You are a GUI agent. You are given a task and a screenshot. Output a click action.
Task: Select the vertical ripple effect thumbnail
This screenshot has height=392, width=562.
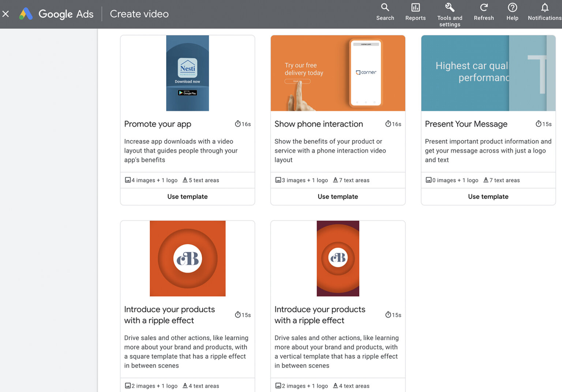pos(338,258)
